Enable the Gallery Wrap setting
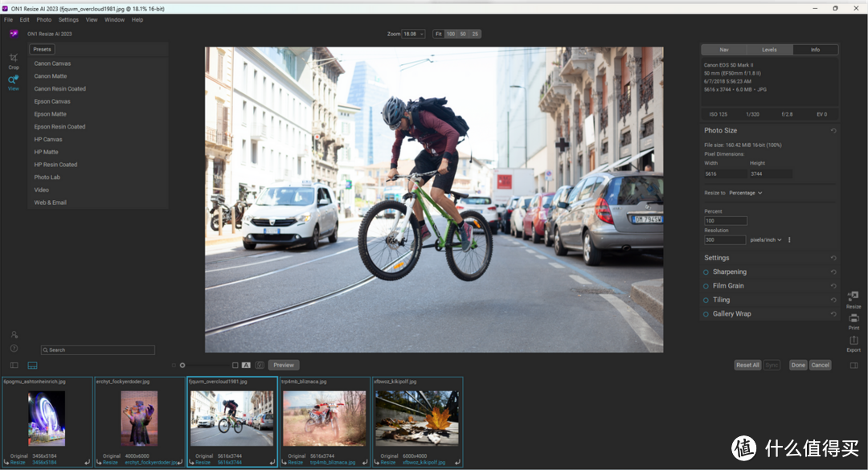The height and width of the screenshot is (470, 868). [706, 314]
